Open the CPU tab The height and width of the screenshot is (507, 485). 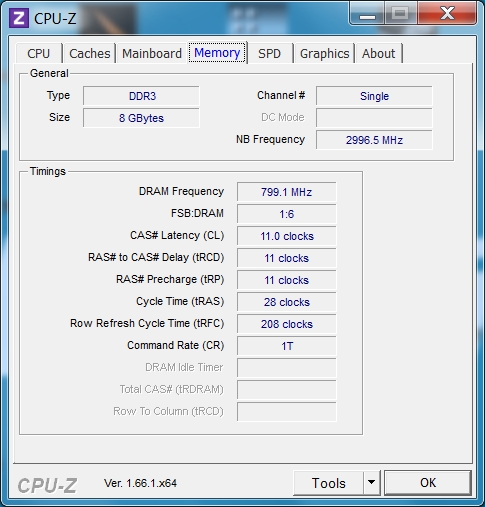(x=38, y=53)
